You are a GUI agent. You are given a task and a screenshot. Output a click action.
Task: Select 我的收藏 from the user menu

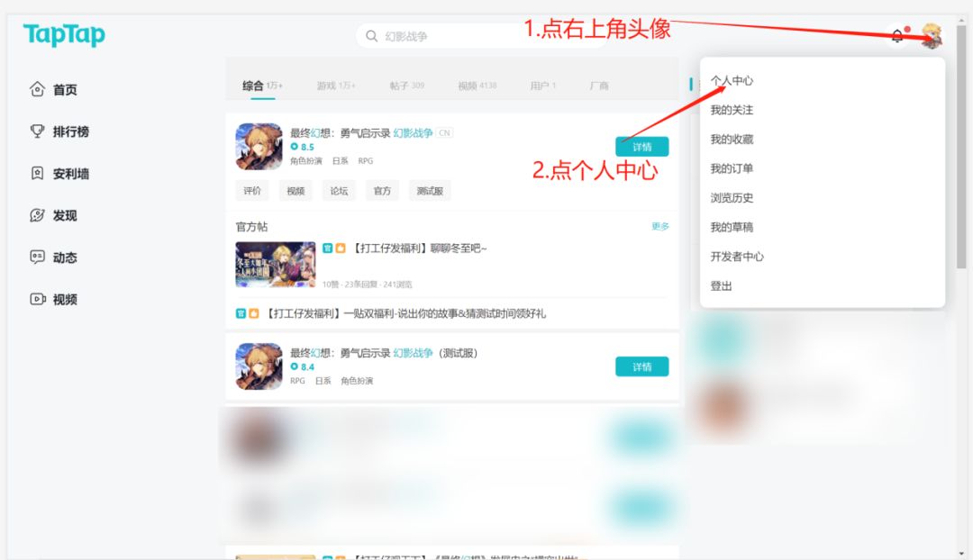click(x=732, y=140)
